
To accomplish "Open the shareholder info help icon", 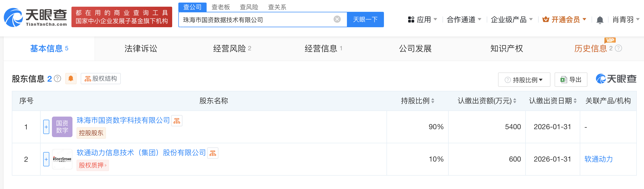I will pos(58,79).
